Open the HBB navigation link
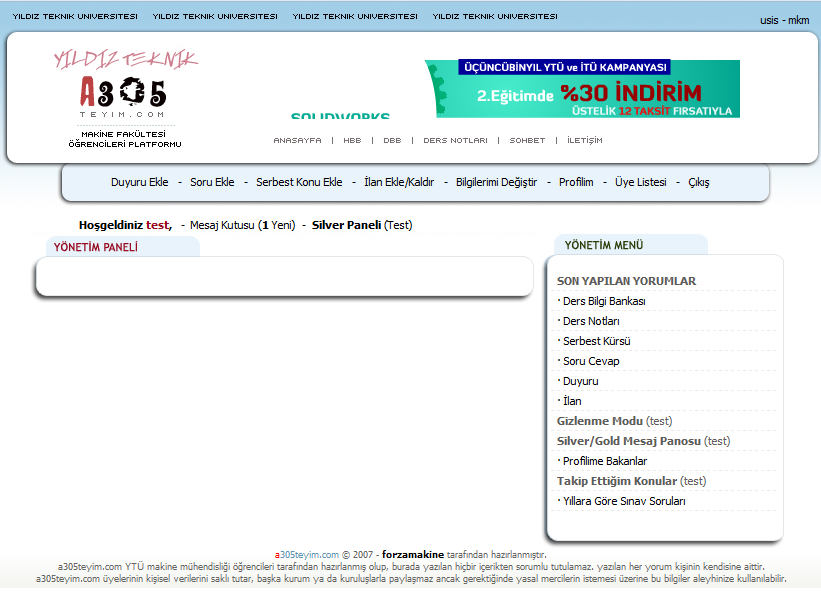Image resolution: width=821 pixels, height=591 pixels. click(352, 140)
